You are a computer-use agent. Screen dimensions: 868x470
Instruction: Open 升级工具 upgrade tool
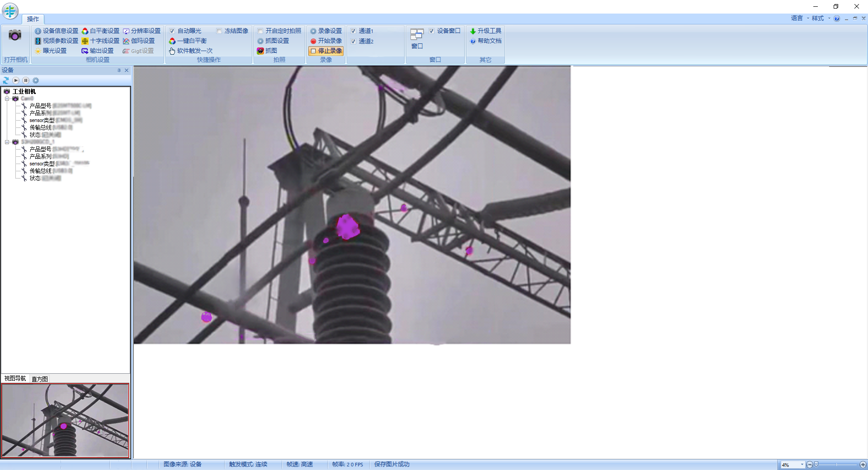pos(487,31)
